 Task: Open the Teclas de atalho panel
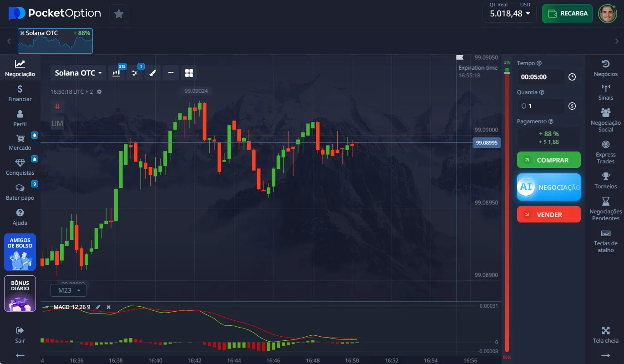pyautogui.click(x=606, y=241)
